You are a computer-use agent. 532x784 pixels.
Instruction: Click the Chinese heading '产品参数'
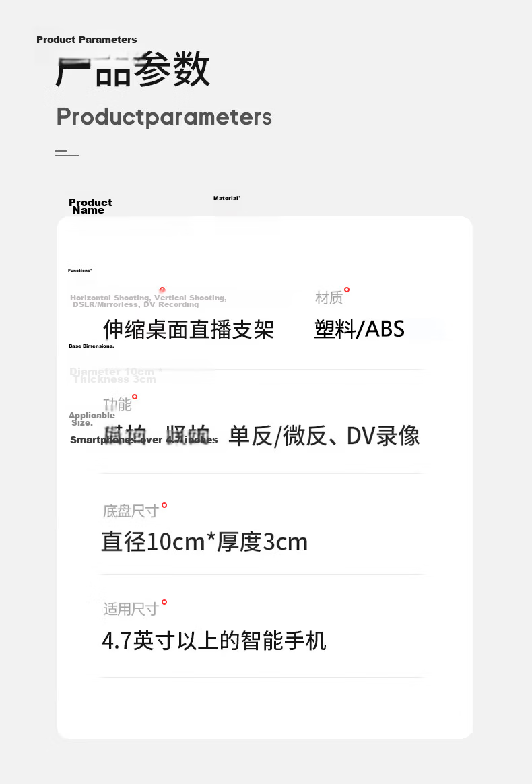click(133, 69)
